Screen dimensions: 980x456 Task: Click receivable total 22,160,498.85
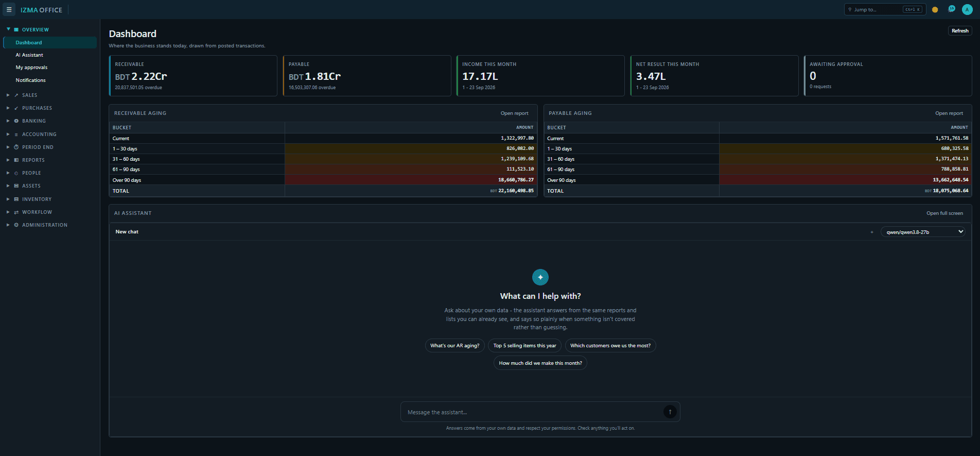[x=516, y=191]
